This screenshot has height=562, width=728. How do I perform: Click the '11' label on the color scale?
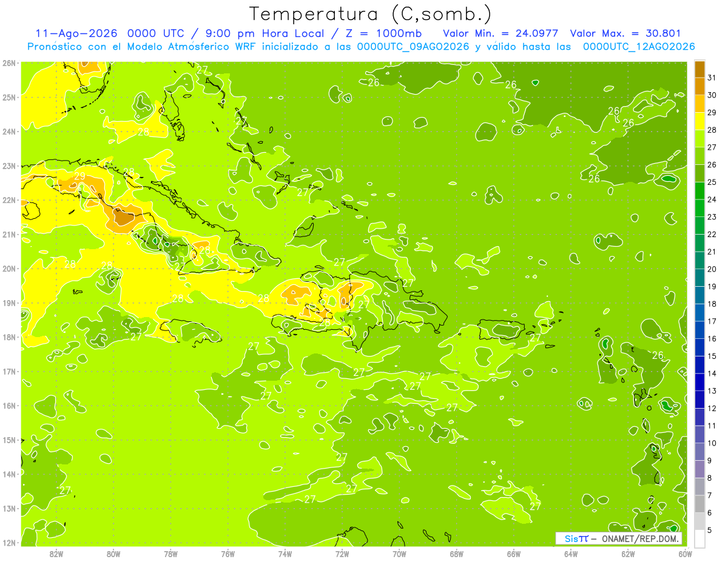[x=712, y=426]
